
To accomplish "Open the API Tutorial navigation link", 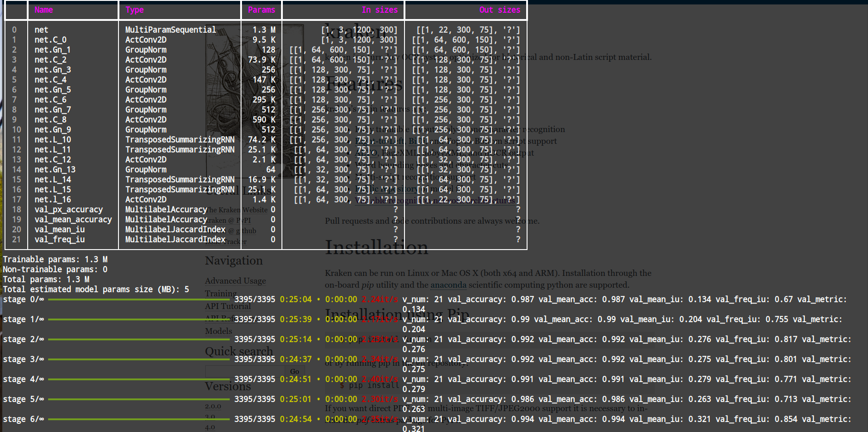I will coord(227,306).
